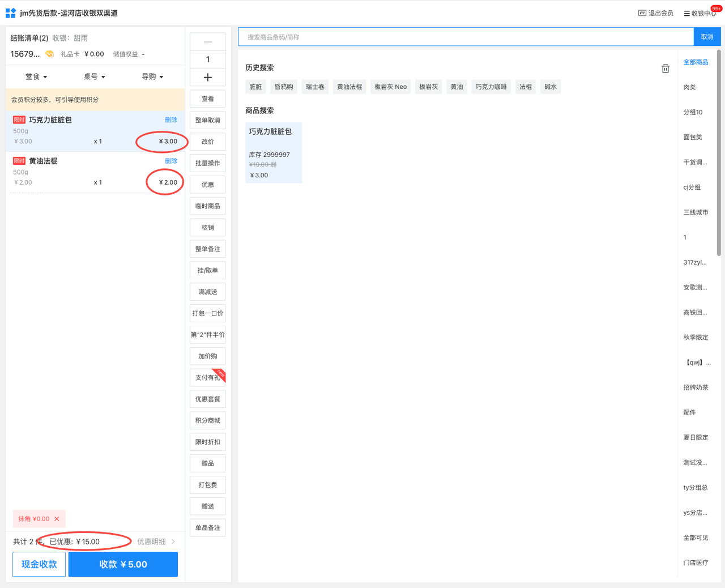Open the 堂食 dropdown
The height and width of the screenshot is (588, 725).
(36, 76)
